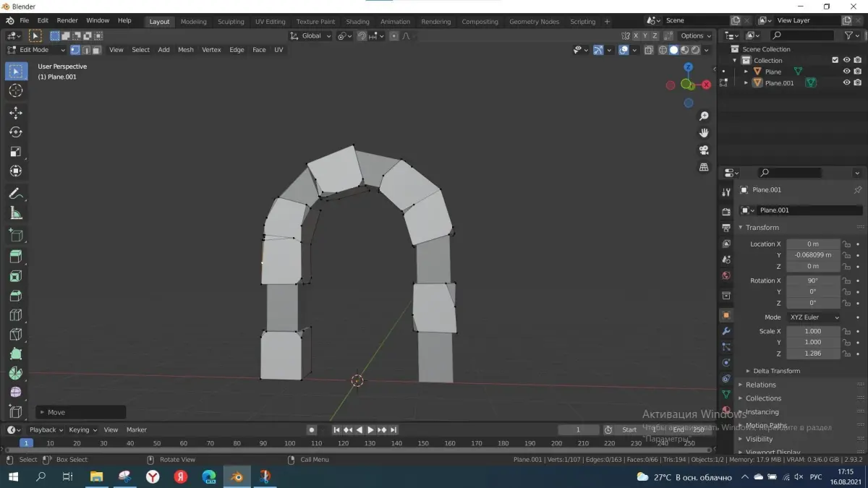Activate the Transform tool

[x=16, y=171]
